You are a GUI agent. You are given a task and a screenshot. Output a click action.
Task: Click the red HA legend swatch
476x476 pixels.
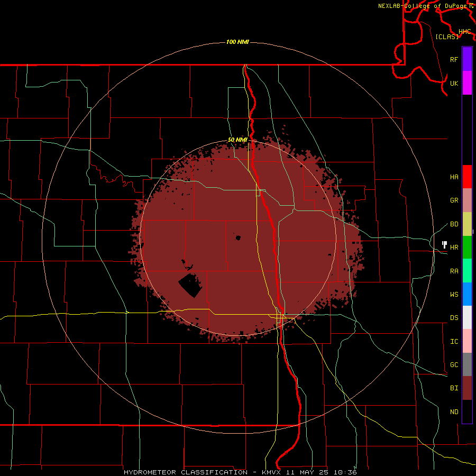467,177
